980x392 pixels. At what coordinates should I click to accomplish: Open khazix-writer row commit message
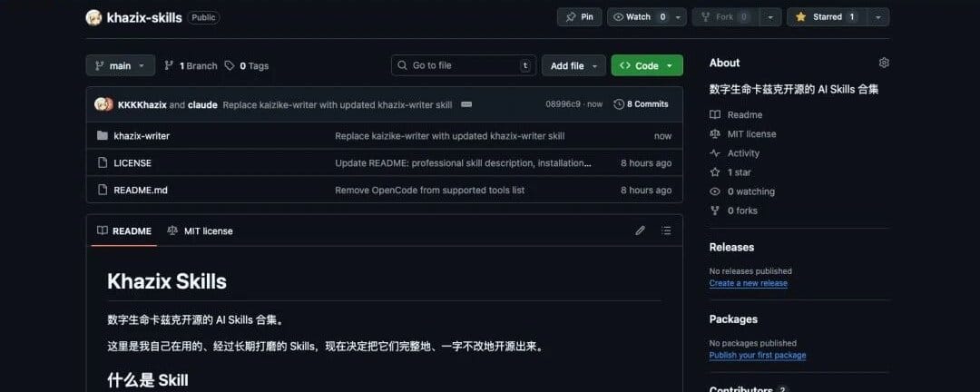(x=449, y=136)
